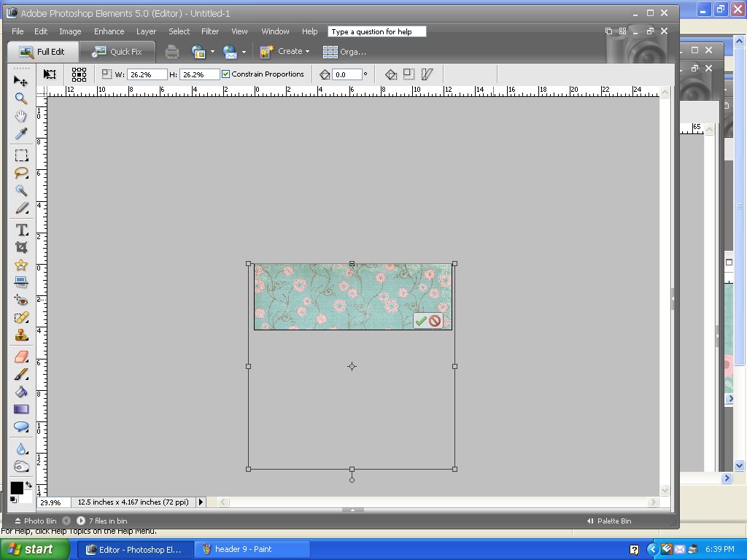747x560 pixels.
Task: Open the Organizer button
Action: 344,52
